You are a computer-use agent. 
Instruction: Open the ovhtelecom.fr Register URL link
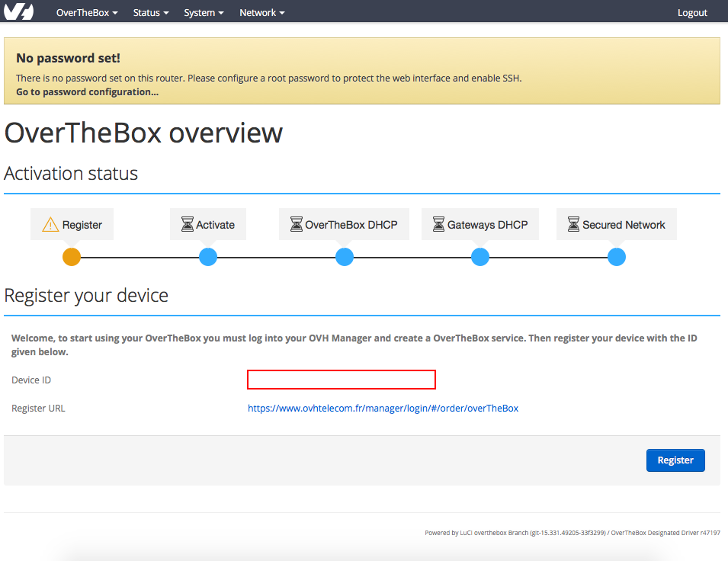click(383, 408)
